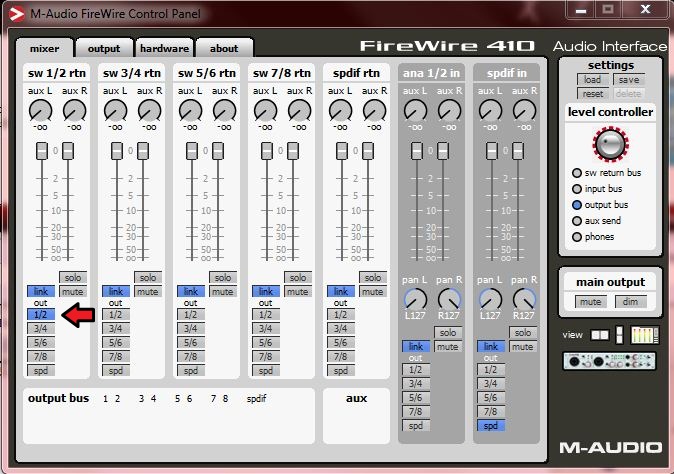Adjust aux R knob on sw 7/8 rtn
This screenshot has width=674, height=474.
coord(299,110)
